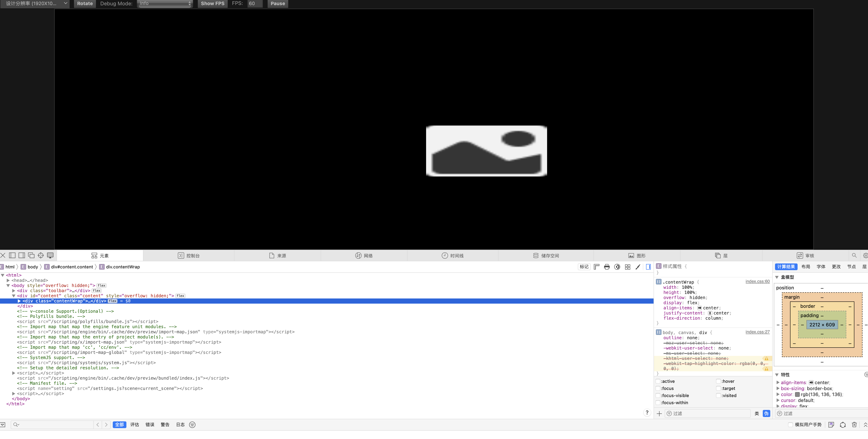Viewport: 868px width, 439px height.
Task: Detach inspector into separate window icon
Action: [31, 255]
